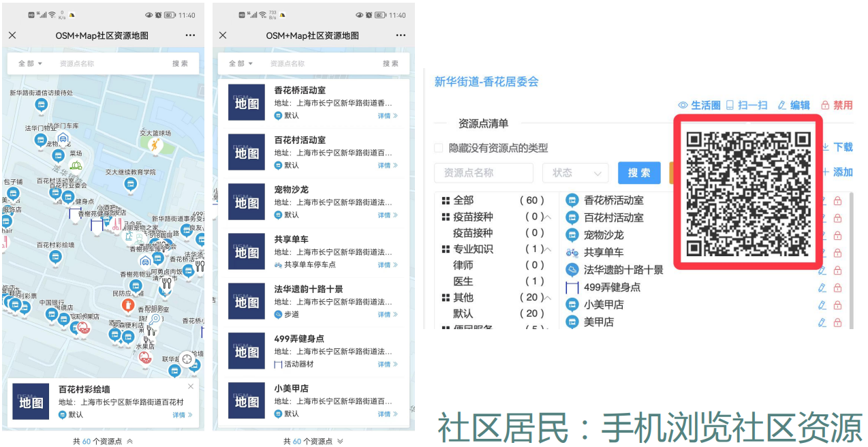This screenshot has width=868, height=447.
Task: Tap the 资源点名称 search field on map phone
Action: (x=77, y=63)
